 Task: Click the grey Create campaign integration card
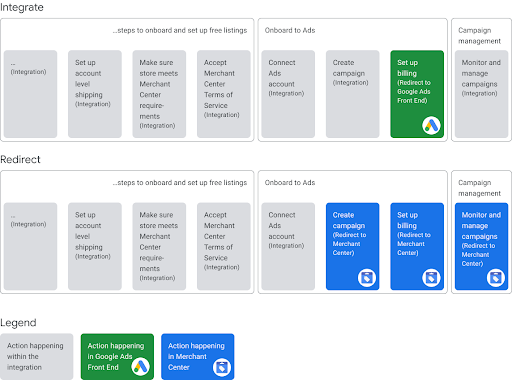pos(352,94)
